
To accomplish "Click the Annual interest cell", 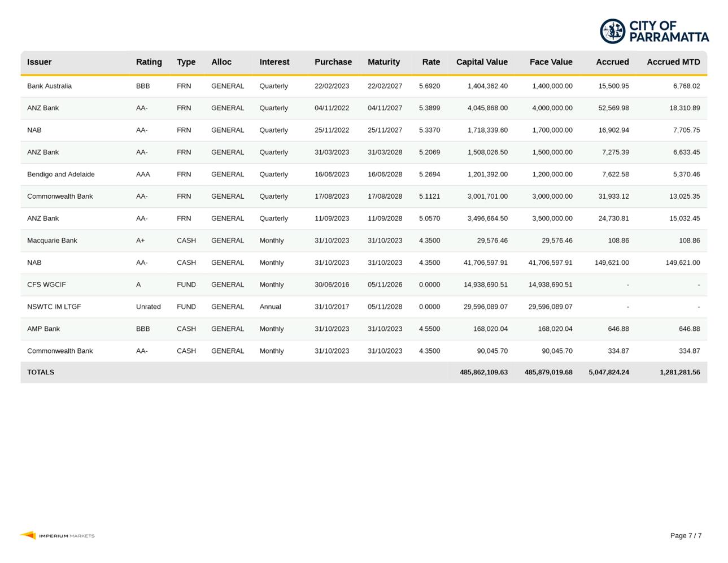I will (270, 307).
